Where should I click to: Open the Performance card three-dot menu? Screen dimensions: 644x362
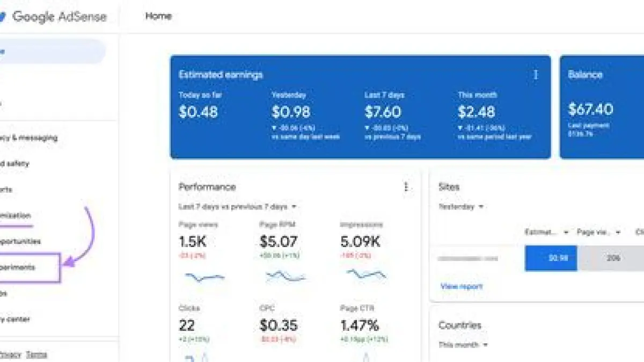(406, 187)
